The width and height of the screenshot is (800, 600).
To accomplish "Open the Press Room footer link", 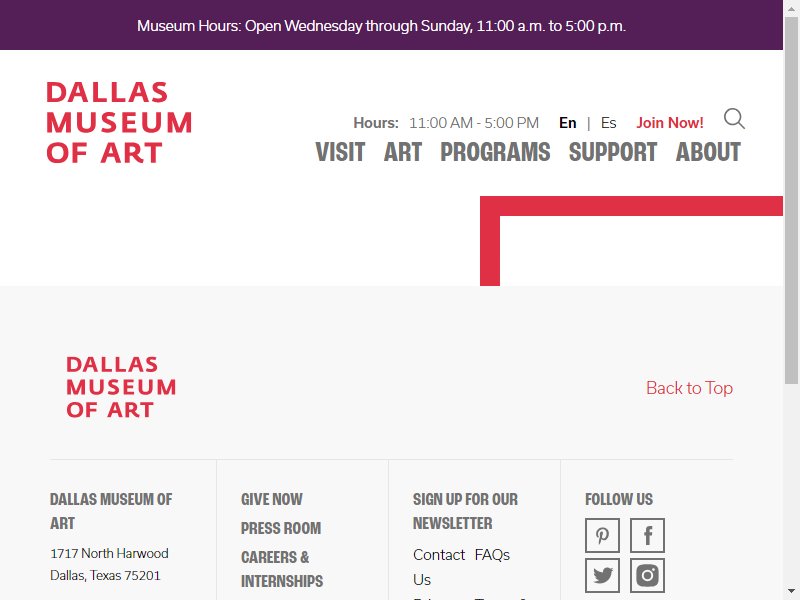I will (x=281, y=528).
